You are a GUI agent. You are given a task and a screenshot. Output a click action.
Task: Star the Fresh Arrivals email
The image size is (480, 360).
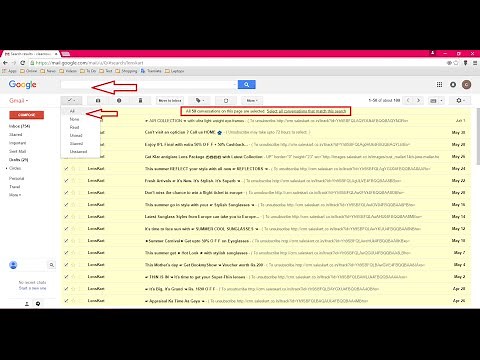73,181
